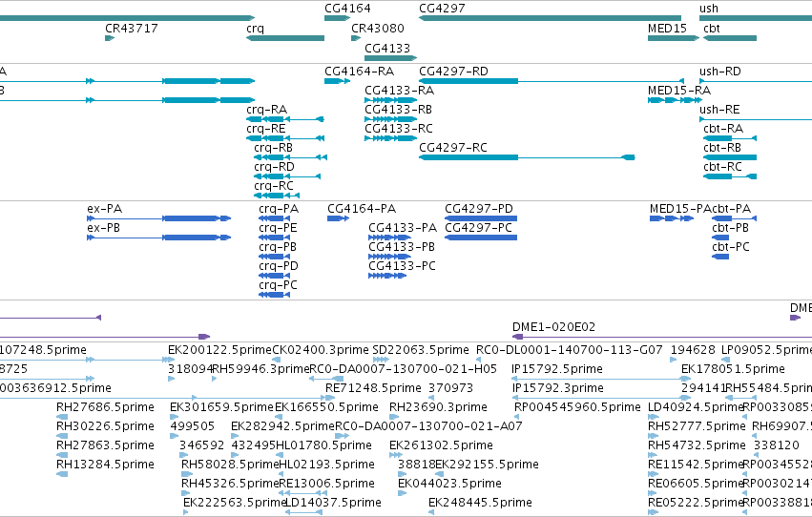The width and height of the screenshot is (812, 517).
Task: Click the RH27686.5prime EST label
Action: tap(106, 407)
